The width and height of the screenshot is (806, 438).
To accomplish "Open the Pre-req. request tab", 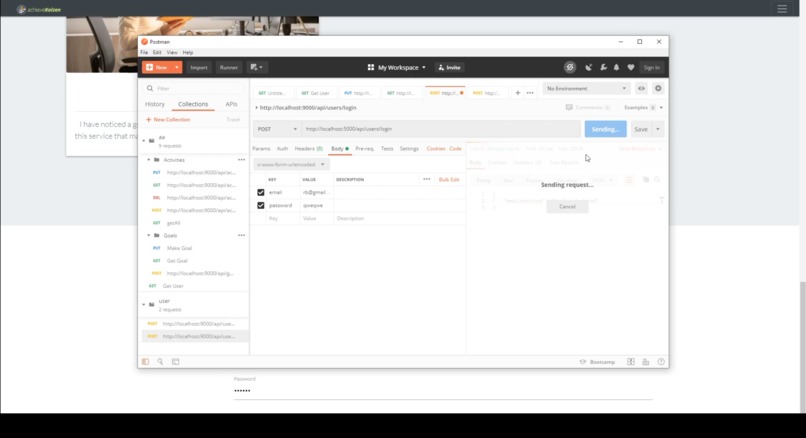I will click(364, 149).
